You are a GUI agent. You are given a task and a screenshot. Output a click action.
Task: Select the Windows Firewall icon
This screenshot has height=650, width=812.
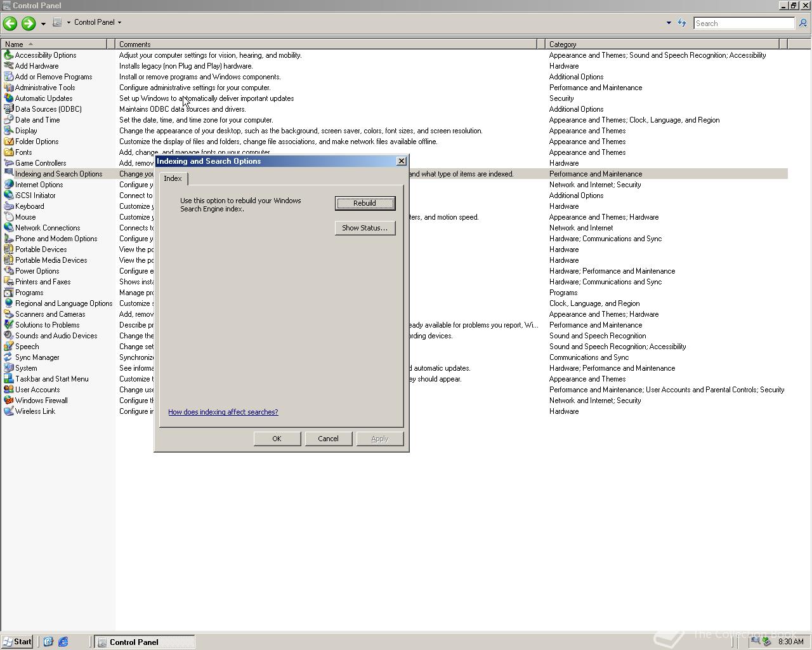(9, 401)
